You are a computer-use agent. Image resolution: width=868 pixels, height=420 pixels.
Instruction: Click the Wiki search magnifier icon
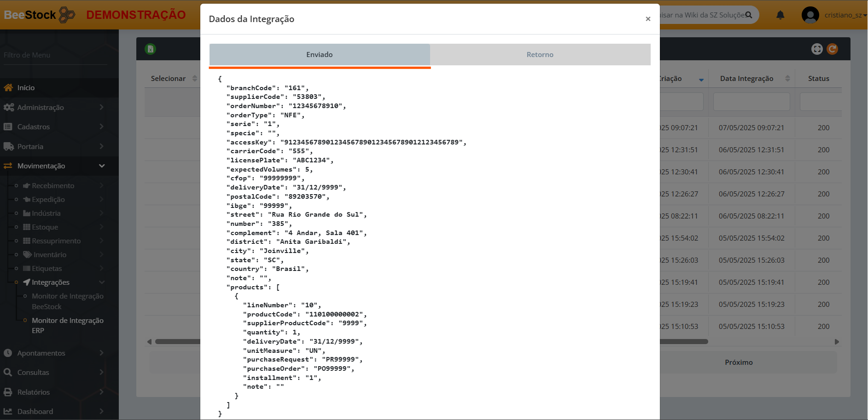(x=749, y=15)
